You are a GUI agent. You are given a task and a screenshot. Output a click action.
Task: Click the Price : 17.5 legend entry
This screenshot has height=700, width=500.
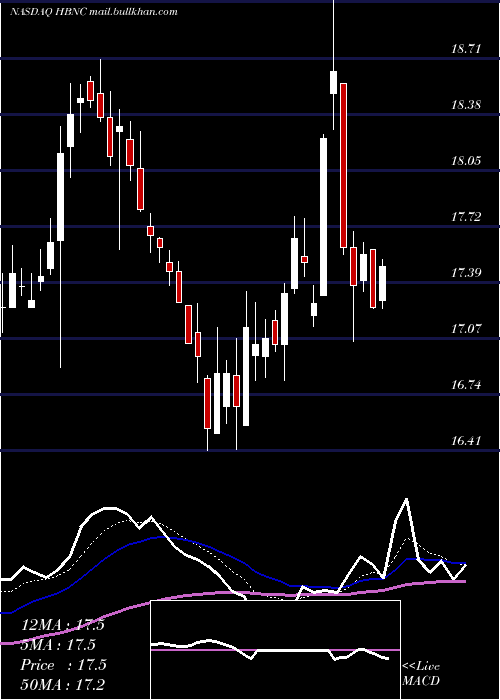(x=63, y=665)
